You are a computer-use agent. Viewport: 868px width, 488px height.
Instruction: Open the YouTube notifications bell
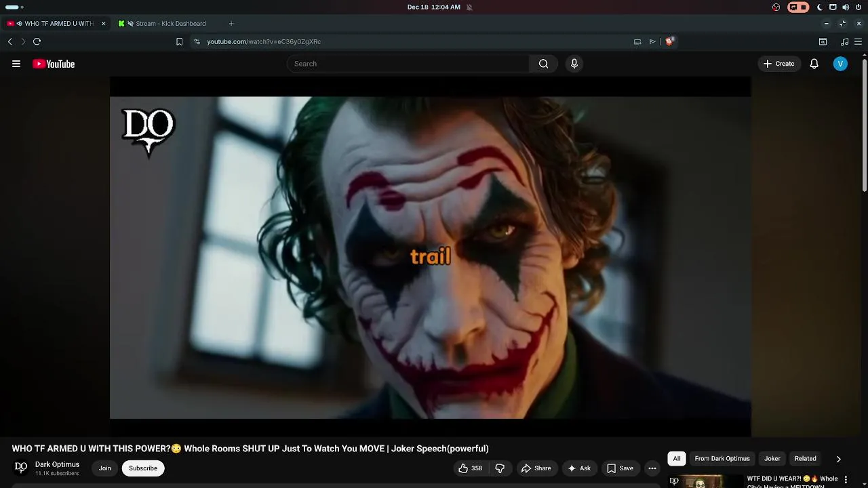pyautogui.click(x=814, y=64)
